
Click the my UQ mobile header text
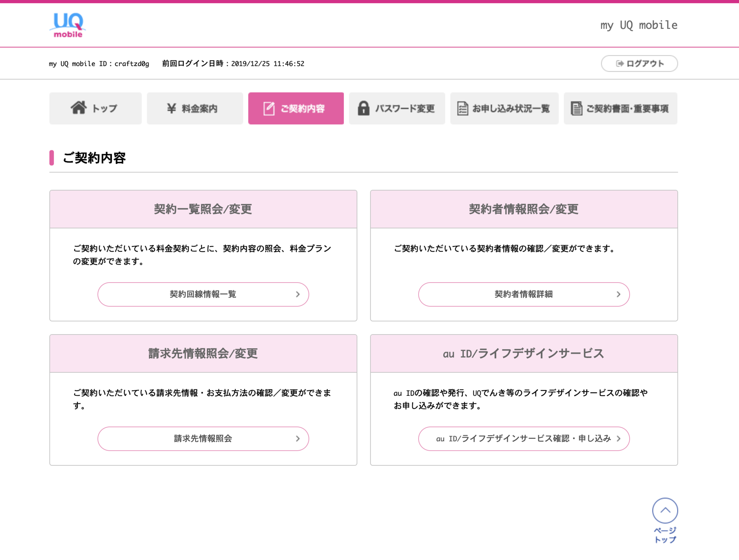click(639, 25)
